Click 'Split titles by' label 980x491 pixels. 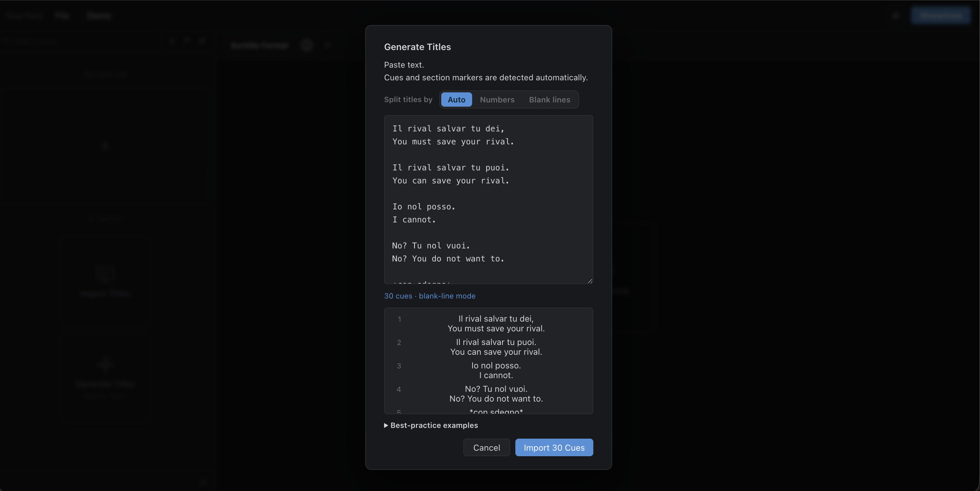408,100
